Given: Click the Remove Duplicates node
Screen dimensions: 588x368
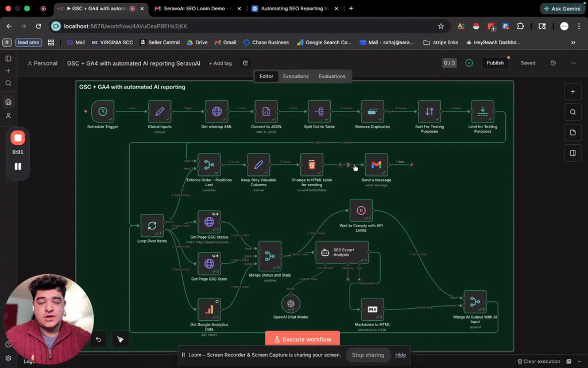Looking at the screenshot, I should pos(372,113).
